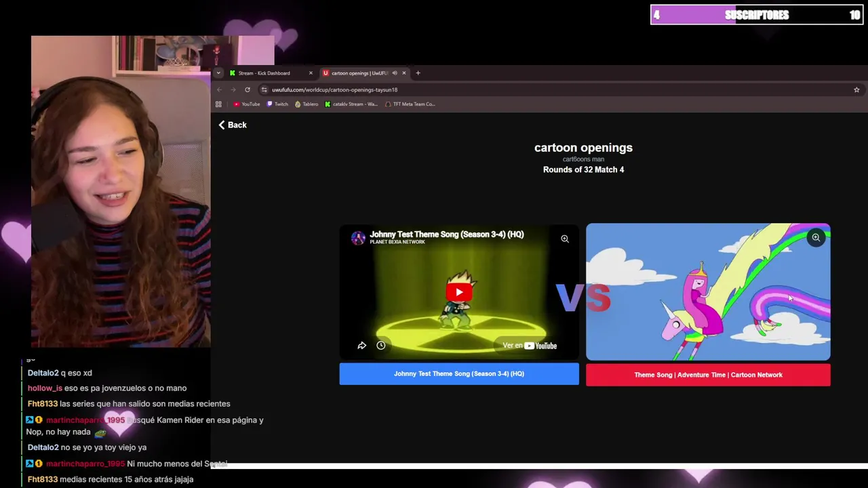Open the TFT Meta Team Comps bookmark

click(x=410, y=104)
